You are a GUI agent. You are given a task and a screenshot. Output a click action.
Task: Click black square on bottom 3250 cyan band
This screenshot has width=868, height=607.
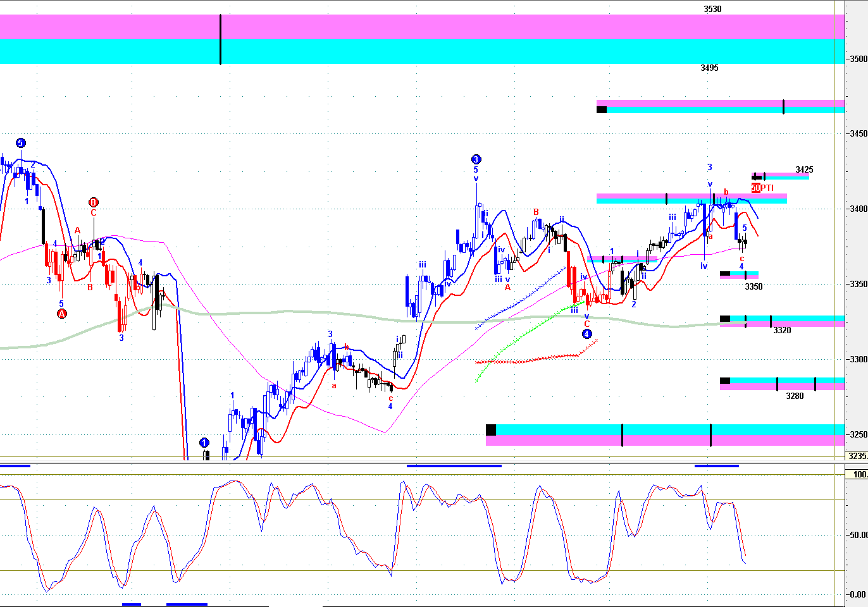(x=491, y=430)
